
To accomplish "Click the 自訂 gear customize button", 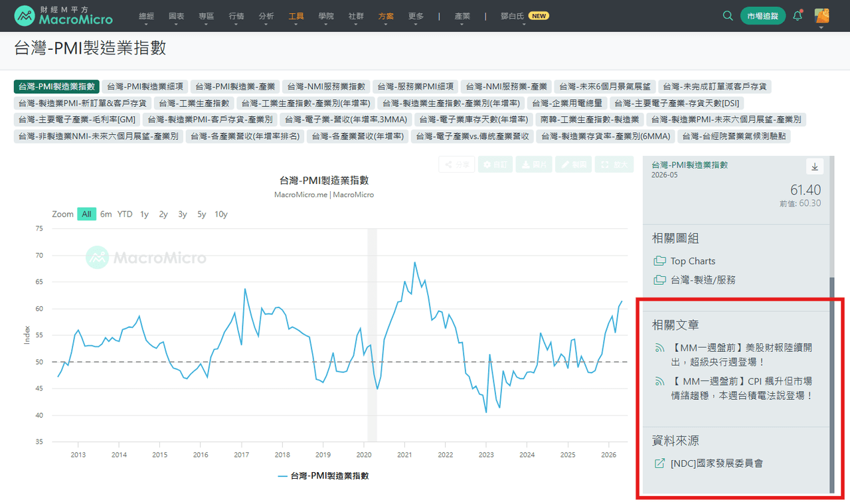I will pyautogui.click(x=495, y=165).
